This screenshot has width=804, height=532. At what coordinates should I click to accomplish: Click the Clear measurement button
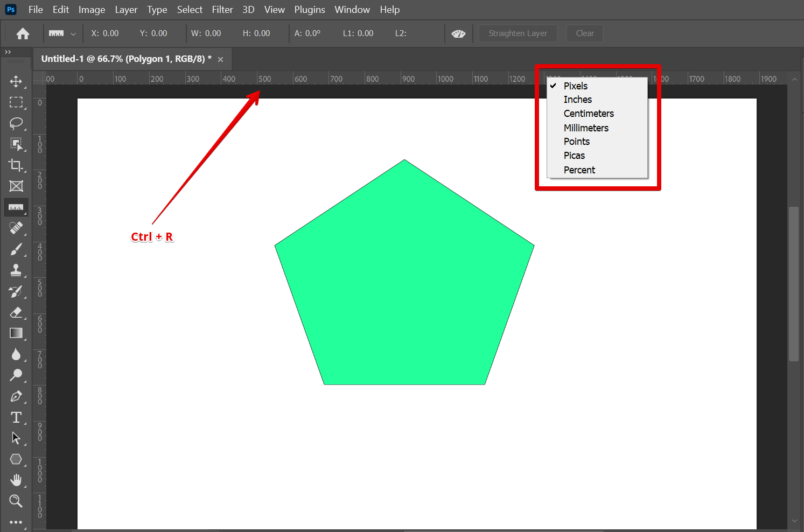point(584,33)
